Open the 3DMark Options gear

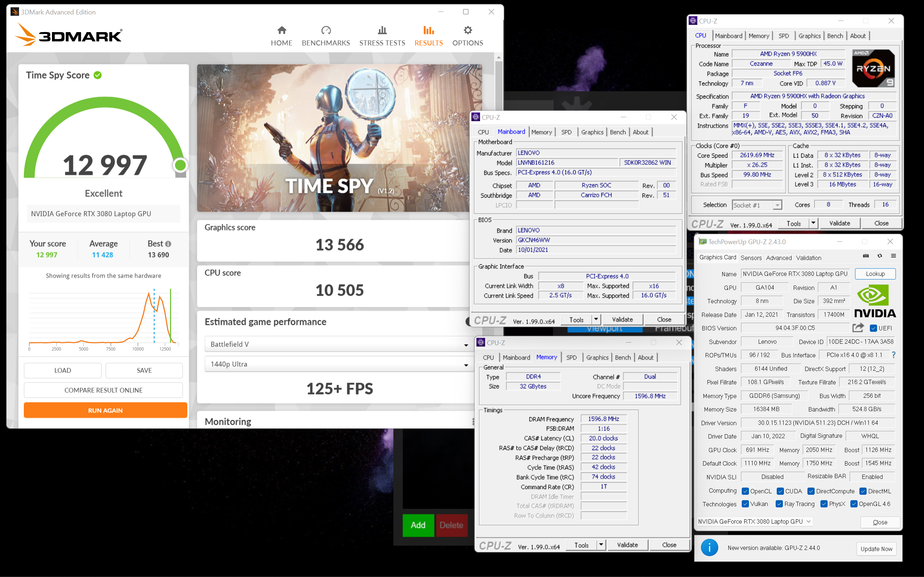point(467,30)
